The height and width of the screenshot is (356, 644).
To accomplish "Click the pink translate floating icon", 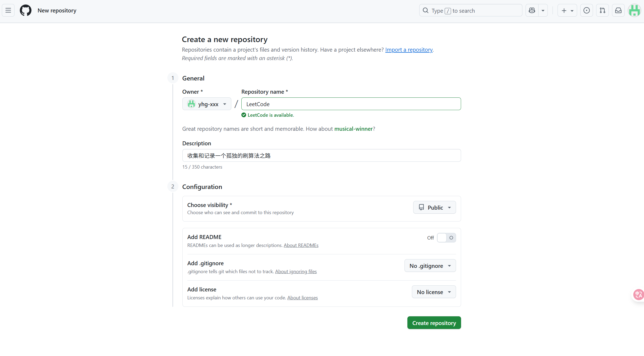I will (638, 294).
